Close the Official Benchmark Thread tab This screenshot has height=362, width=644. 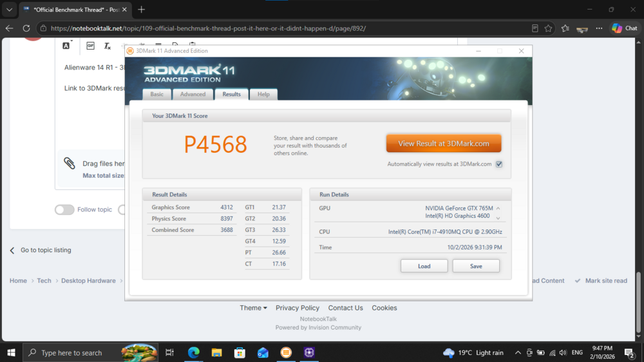click(124, 10)
